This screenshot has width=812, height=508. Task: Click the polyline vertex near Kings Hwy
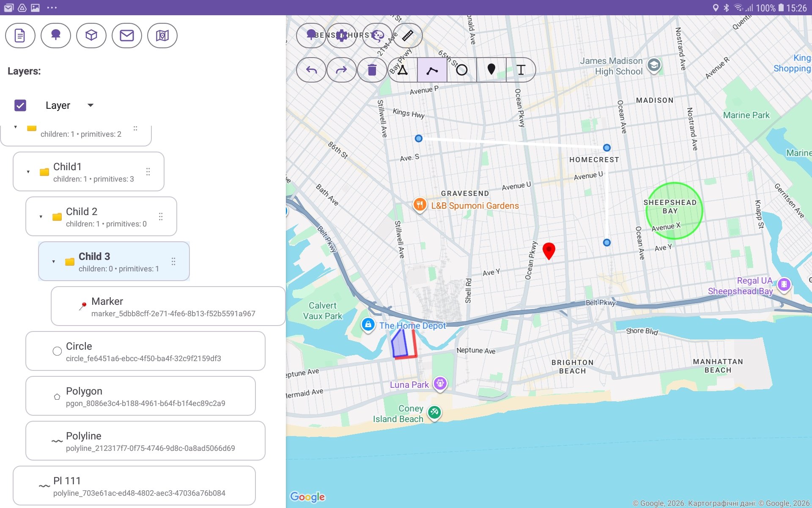coord(419,138)
